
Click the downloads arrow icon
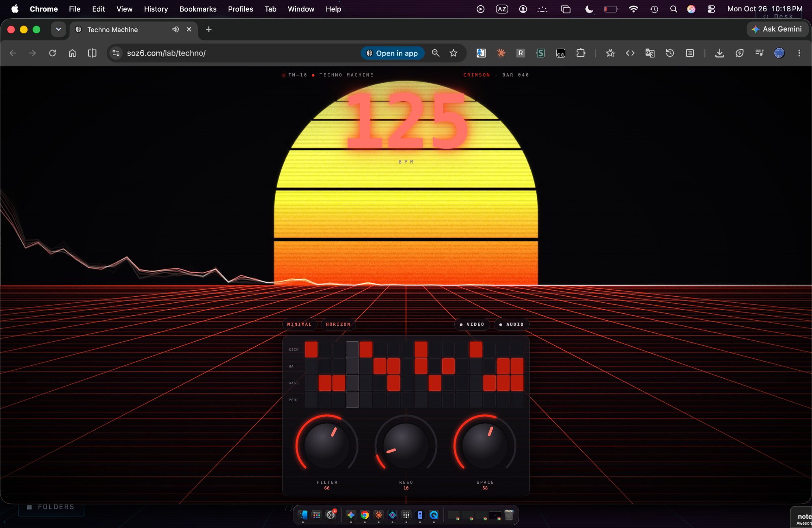point(719,53)
